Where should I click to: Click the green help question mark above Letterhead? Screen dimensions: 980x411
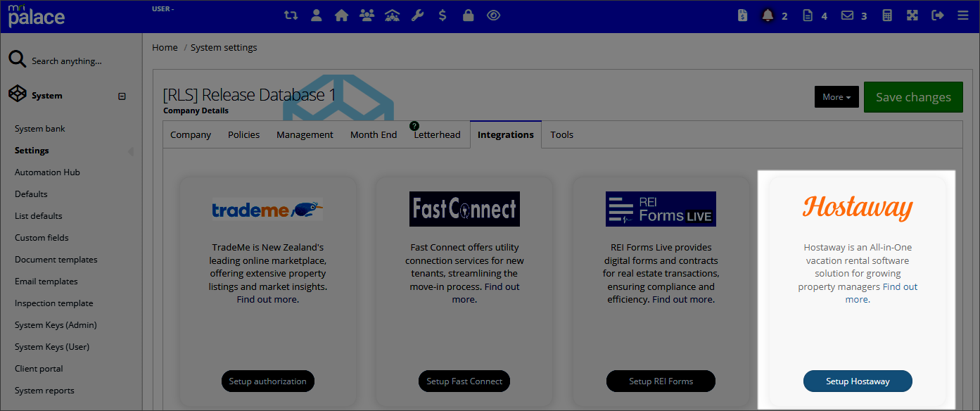tap(414, 126)
